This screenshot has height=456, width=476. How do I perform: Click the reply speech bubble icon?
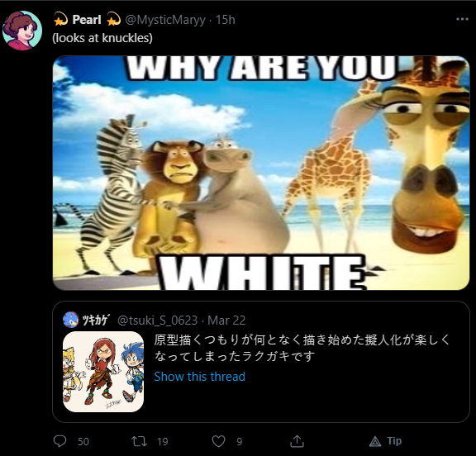(x=59, y=441)
